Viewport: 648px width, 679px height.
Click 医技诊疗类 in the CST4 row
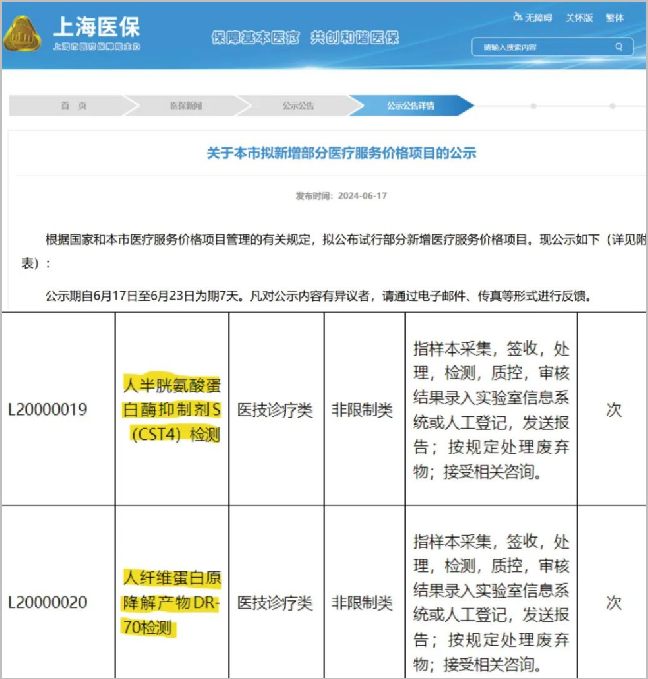click(x=275, y=409)
